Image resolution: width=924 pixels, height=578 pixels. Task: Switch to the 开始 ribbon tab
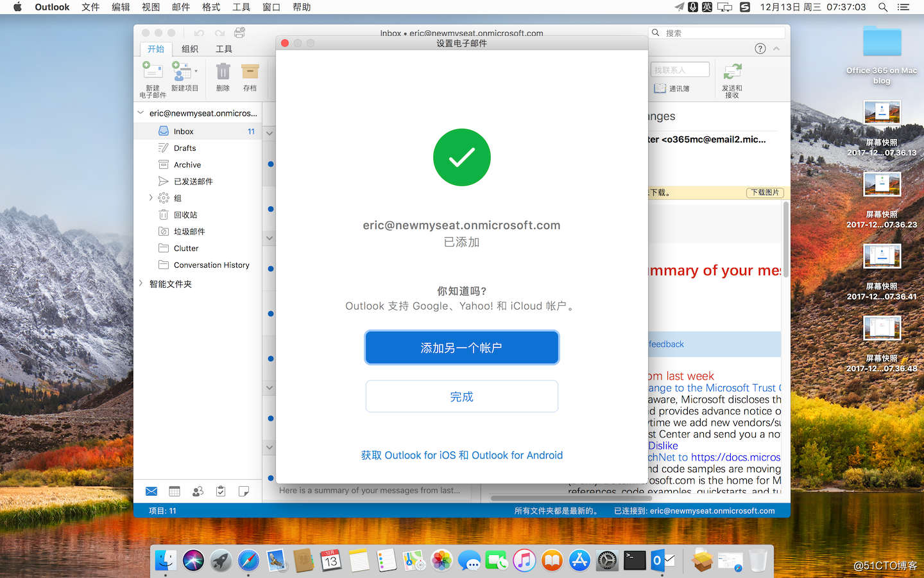point(156,49)
